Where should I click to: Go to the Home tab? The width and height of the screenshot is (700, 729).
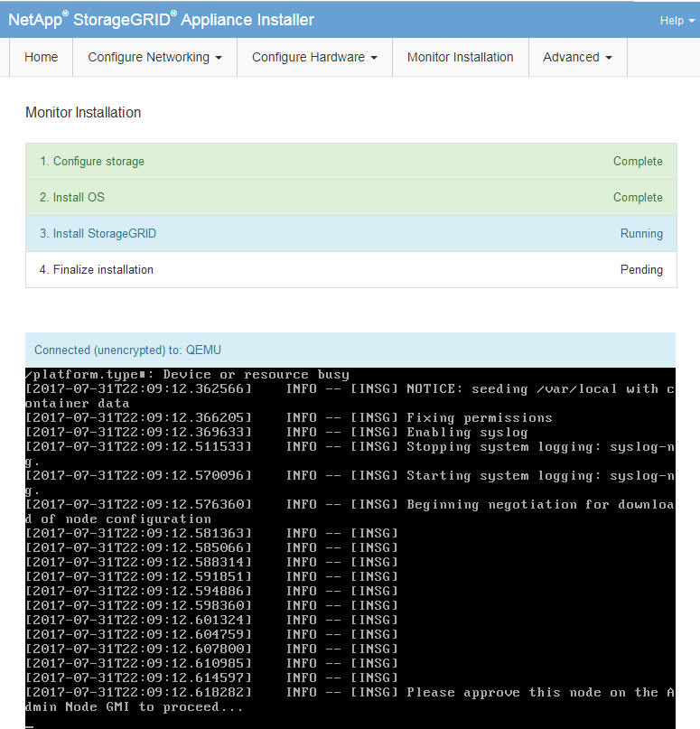click(41, 57)
